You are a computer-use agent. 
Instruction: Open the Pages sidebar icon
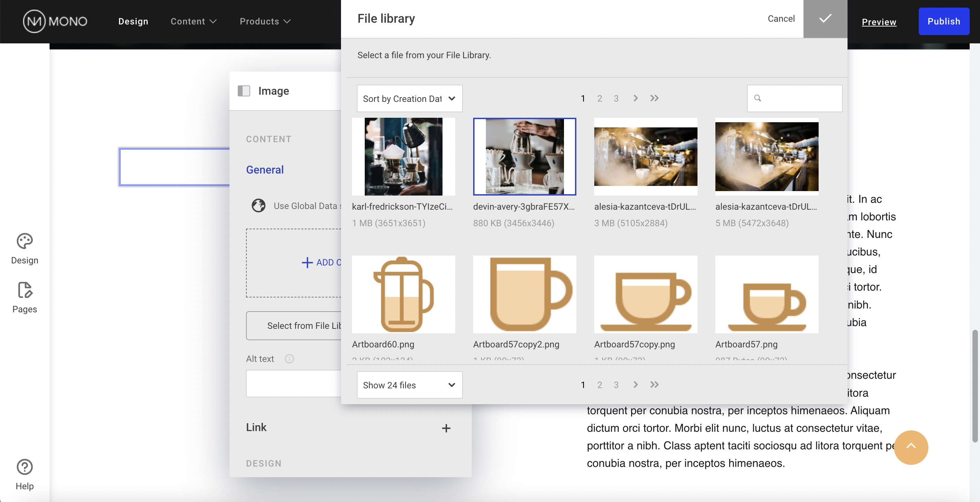tap(24, 290)
